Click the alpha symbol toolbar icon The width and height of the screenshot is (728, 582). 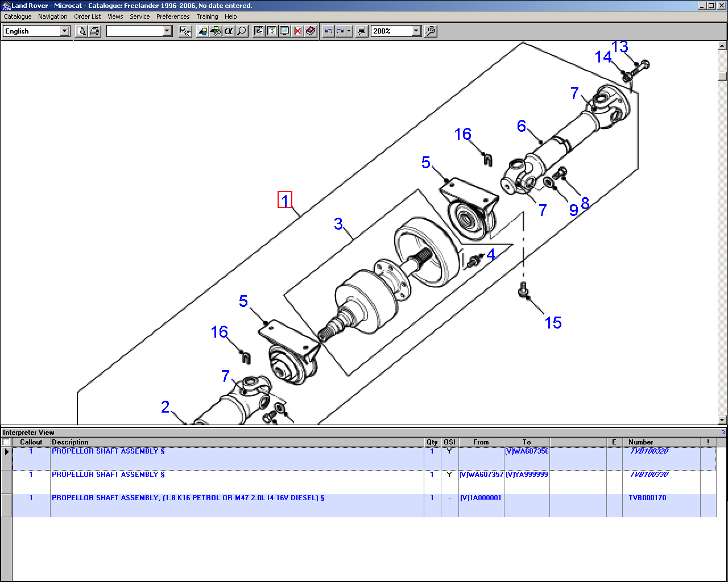229,31
